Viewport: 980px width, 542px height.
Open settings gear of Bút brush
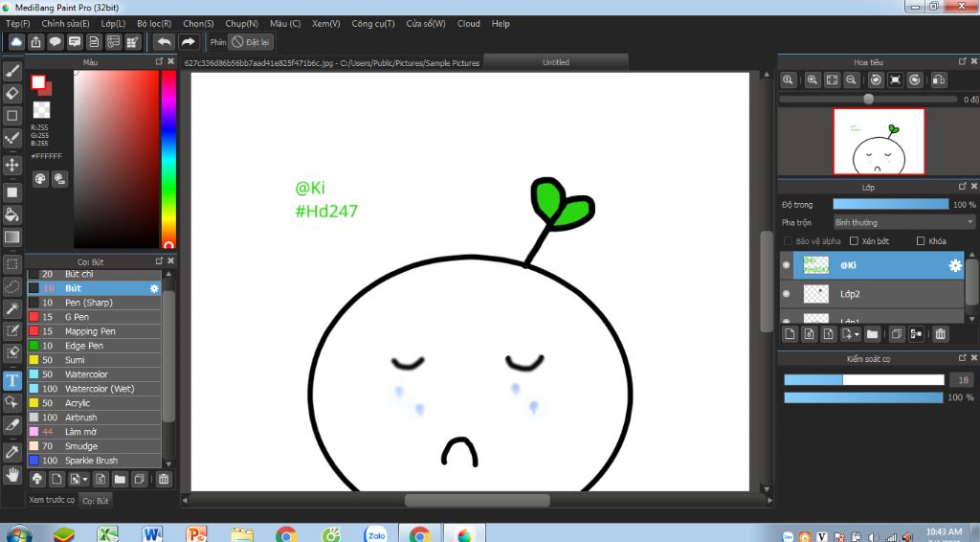click(x=154, y=288)
